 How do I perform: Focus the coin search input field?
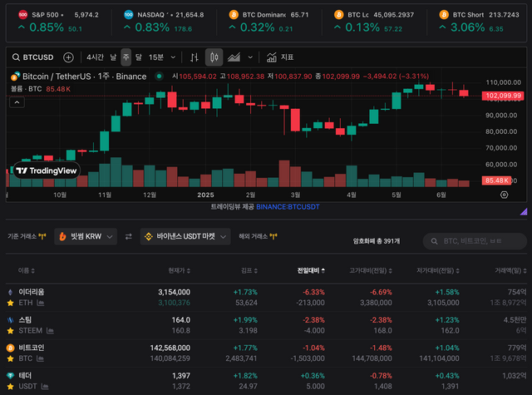click(x=475, y=241)
